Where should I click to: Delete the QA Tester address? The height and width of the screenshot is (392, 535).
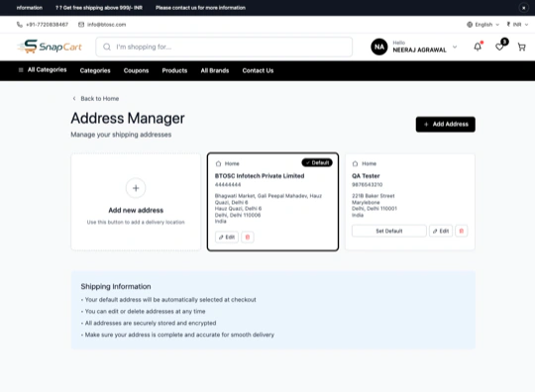point(462,231)
